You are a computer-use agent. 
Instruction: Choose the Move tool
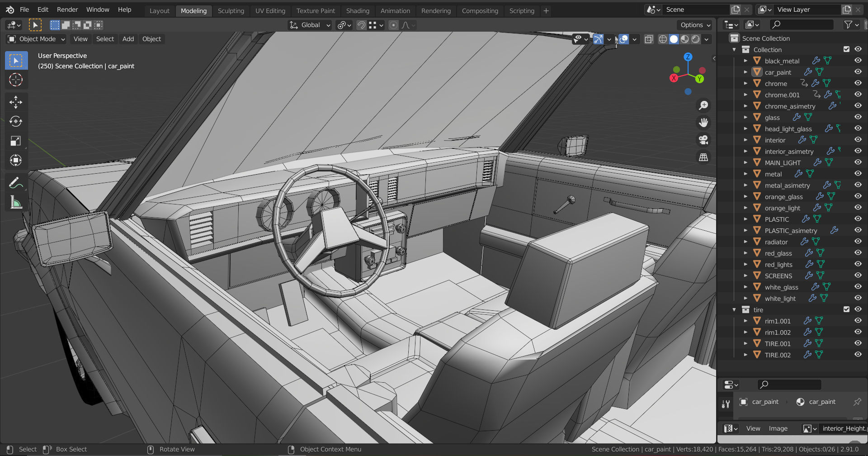tap(16, 102)
